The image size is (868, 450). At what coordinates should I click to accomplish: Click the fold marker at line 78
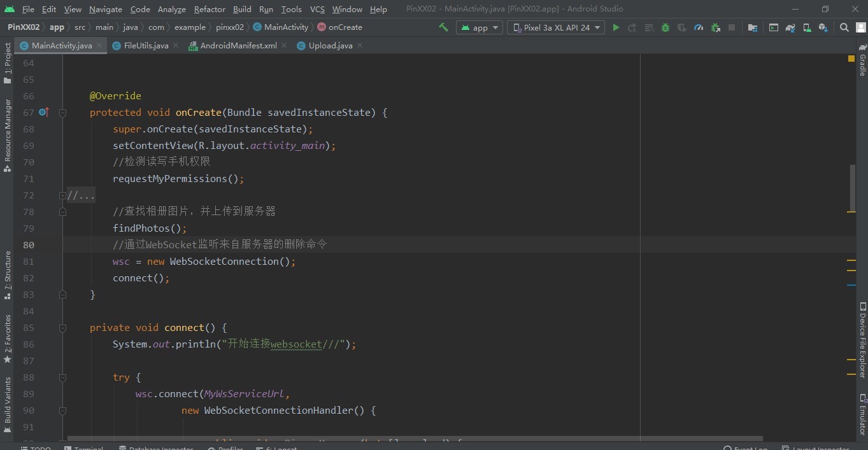[x=62, y=212]
